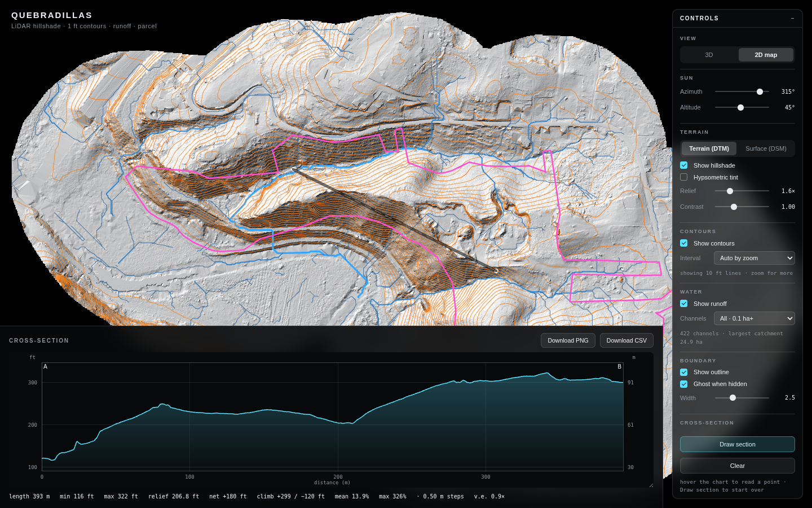Image resolution: width=812 pixels, height=508 pixels.
Task: Click the 'mean 13.9%' slope statistic
Action: click(352, 497)
